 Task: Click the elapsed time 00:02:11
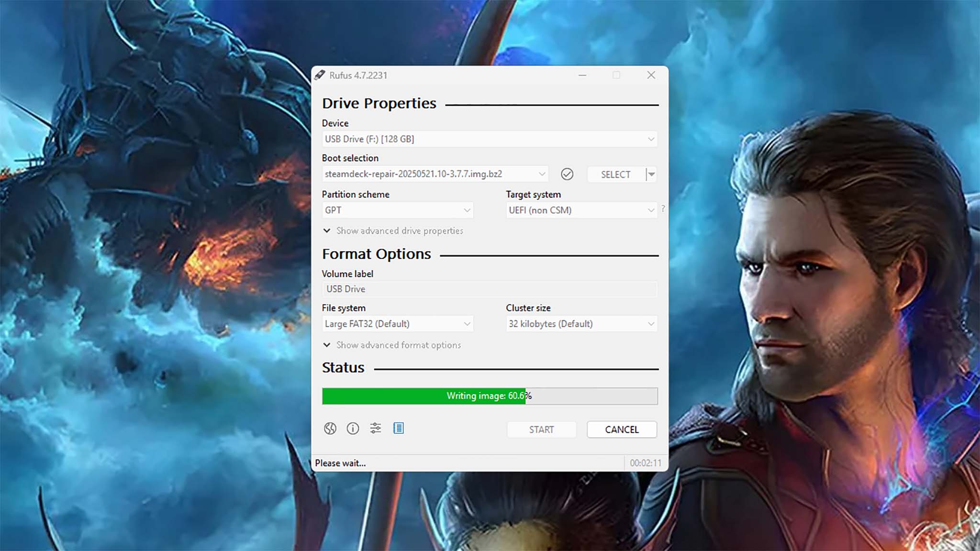tap(646, 463)
